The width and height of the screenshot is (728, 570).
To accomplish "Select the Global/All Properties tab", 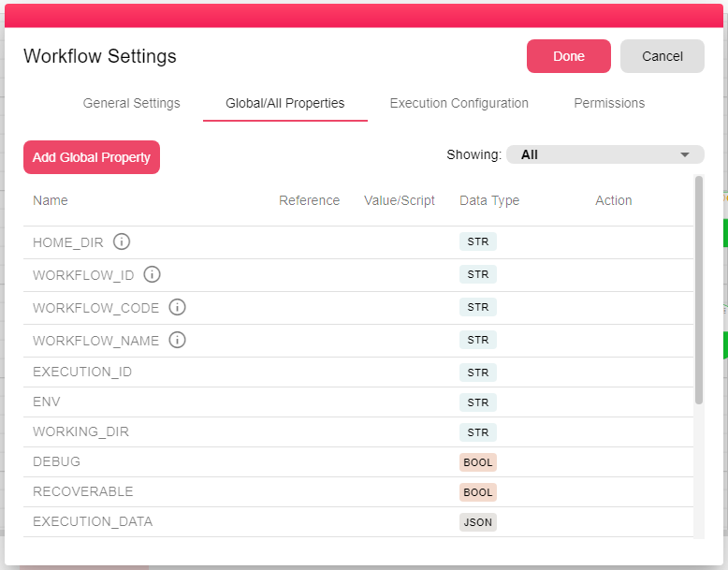I will pyautogui.click(x=284, y=103).
